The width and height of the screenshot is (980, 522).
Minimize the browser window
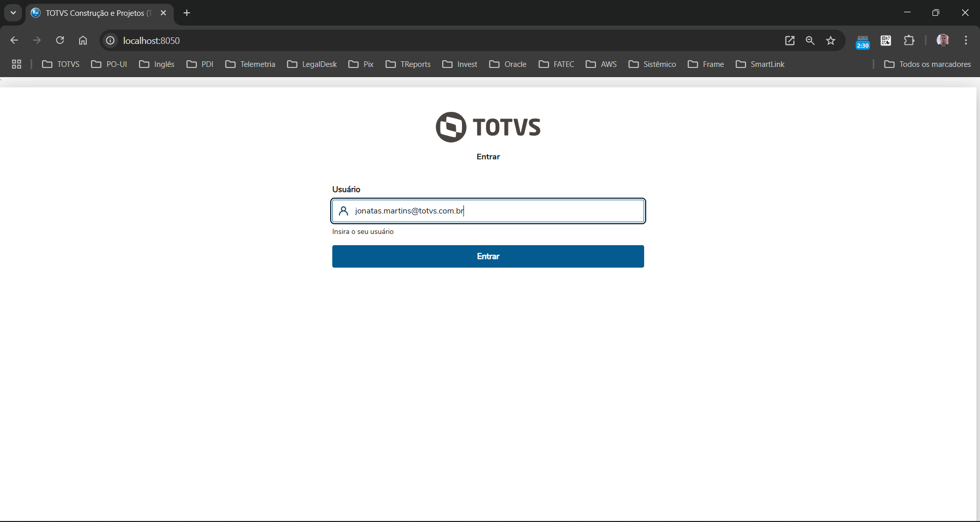tap(907, 13)
